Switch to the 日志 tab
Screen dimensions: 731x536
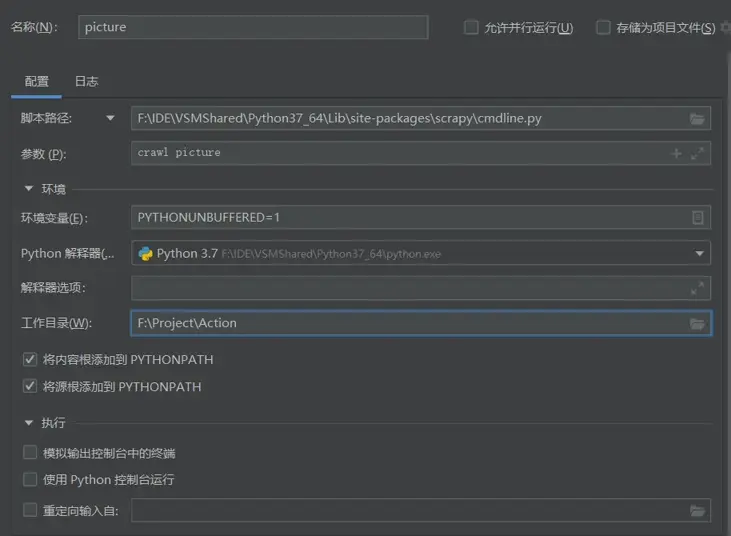pos(86,81)
